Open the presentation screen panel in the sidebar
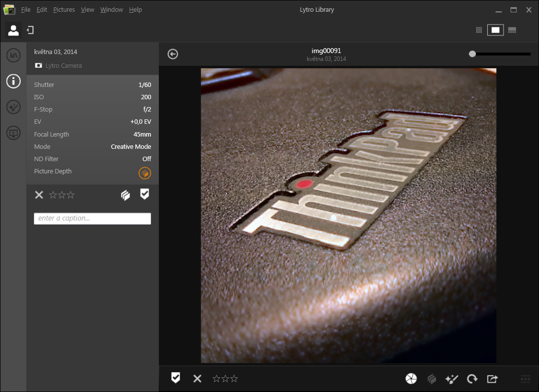This screenshot has width=539, height=392. [13, 133]
